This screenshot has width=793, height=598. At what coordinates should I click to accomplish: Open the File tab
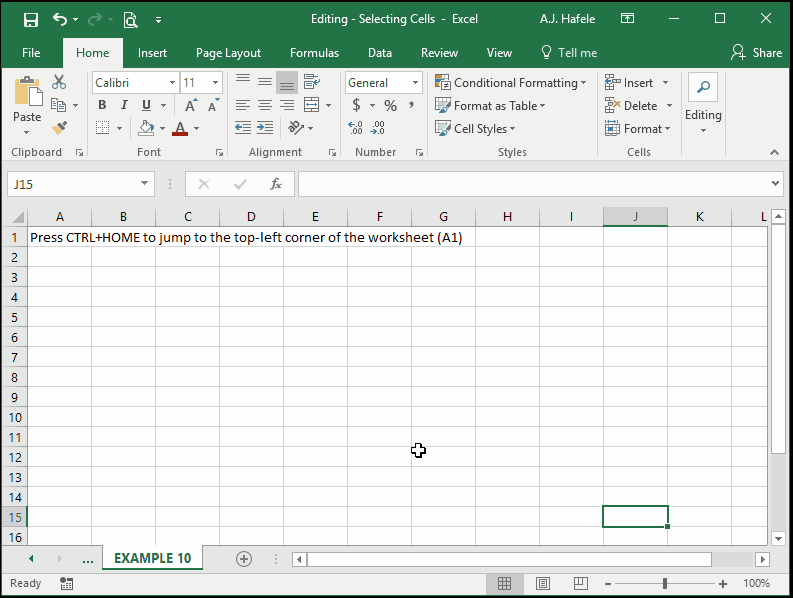point(31,53)
